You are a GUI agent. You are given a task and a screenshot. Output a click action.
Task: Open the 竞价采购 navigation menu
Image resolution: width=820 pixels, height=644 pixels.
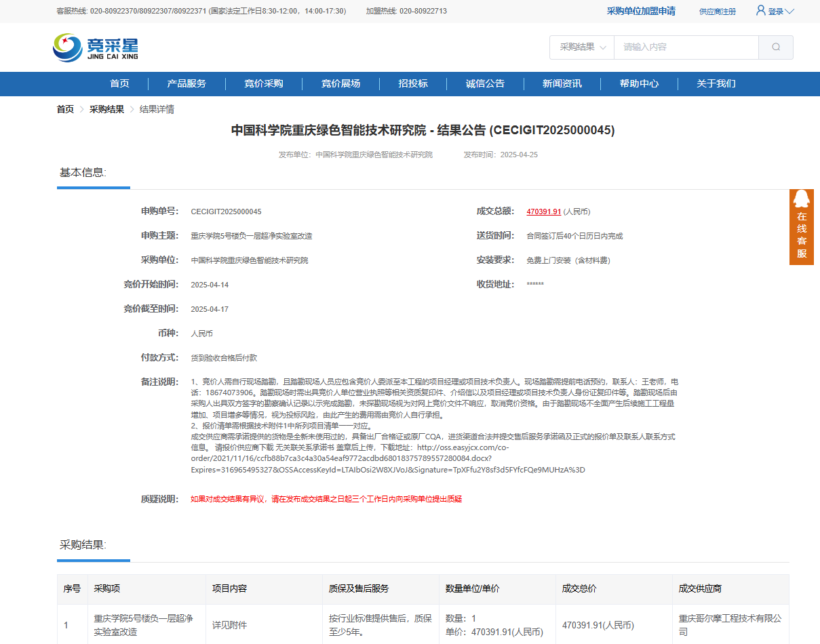(x=264, y=83)
